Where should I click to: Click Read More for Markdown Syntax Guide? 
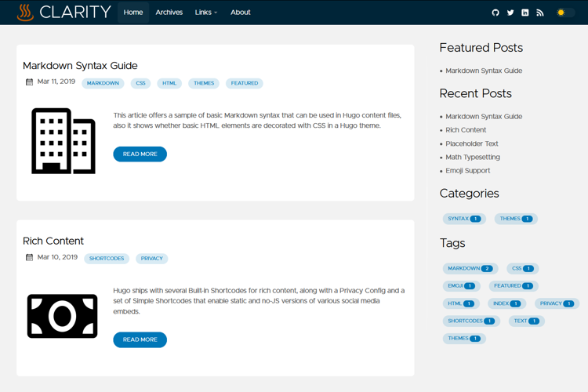pos(140,154)
